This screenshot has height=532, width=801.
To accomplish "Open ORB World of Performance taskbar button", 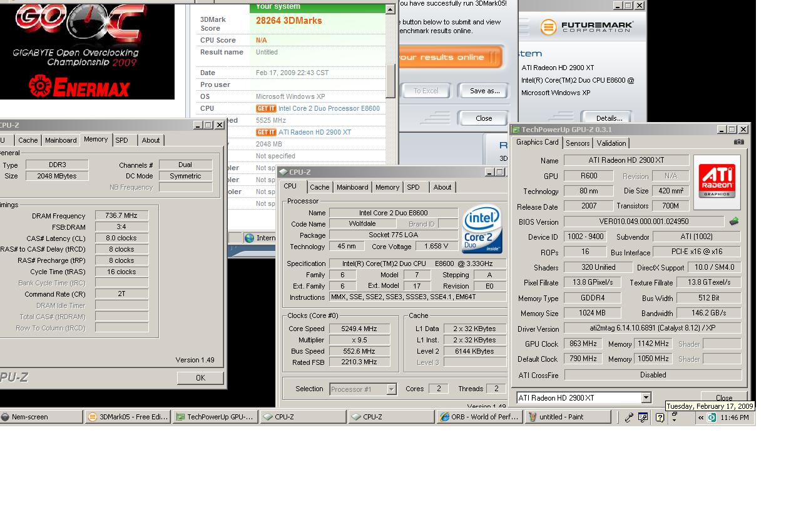I will [479, 417].
